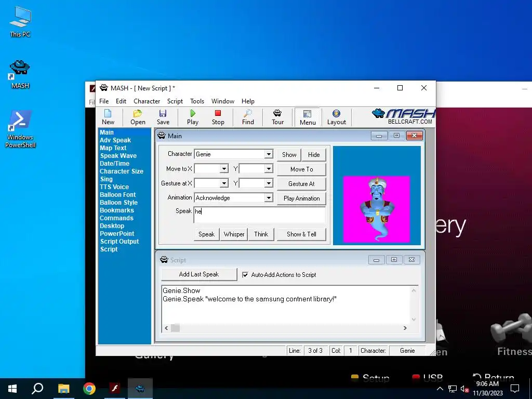
Task: Open the Gesture at Y dropdown
Action: point(269,183)
